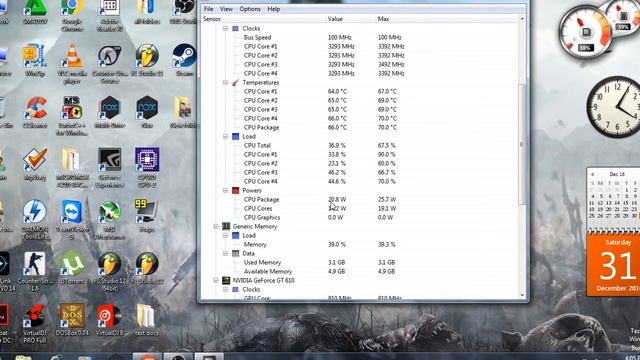Collapse the Temperatures group
This screenshot has height=360, width=640.
[225, 82]
